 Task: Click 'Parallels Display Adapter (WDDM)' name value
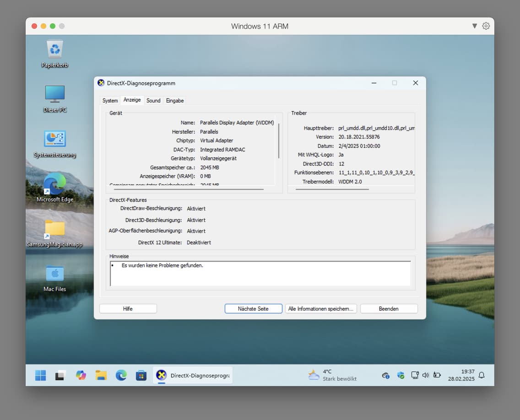tap(237, 123)
